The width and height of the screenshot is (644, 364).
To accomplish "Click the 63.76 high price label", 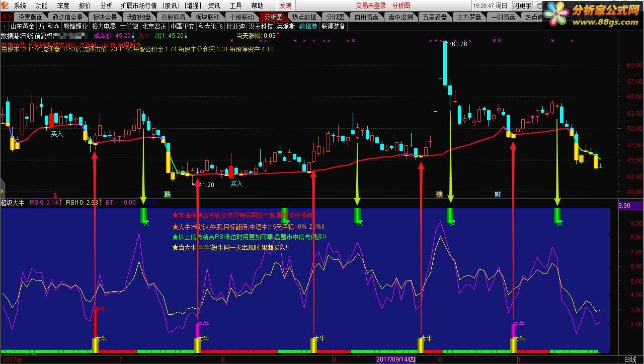I will 459,44.
